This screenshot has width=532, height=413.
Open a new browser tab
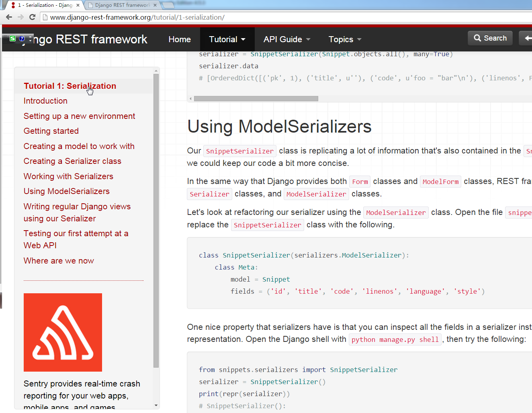tap(168, 5)
